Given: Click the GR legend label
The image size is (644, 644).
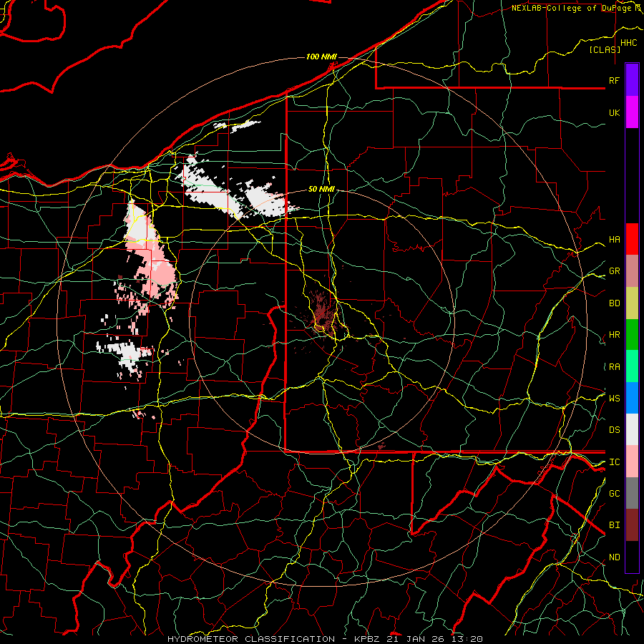Looking at the screenshot, I should (614, 271).
